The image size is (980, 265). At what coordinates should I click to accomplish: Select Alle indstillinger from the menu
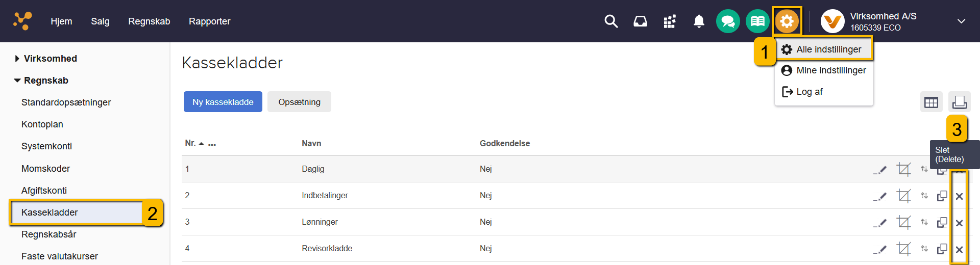(828, 49)
